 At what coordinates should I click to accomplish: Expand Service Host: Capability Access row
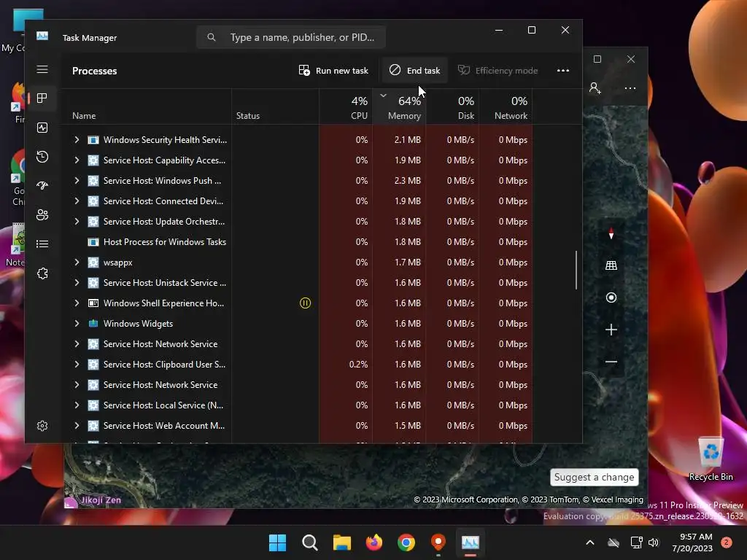[x=77, y=160]
